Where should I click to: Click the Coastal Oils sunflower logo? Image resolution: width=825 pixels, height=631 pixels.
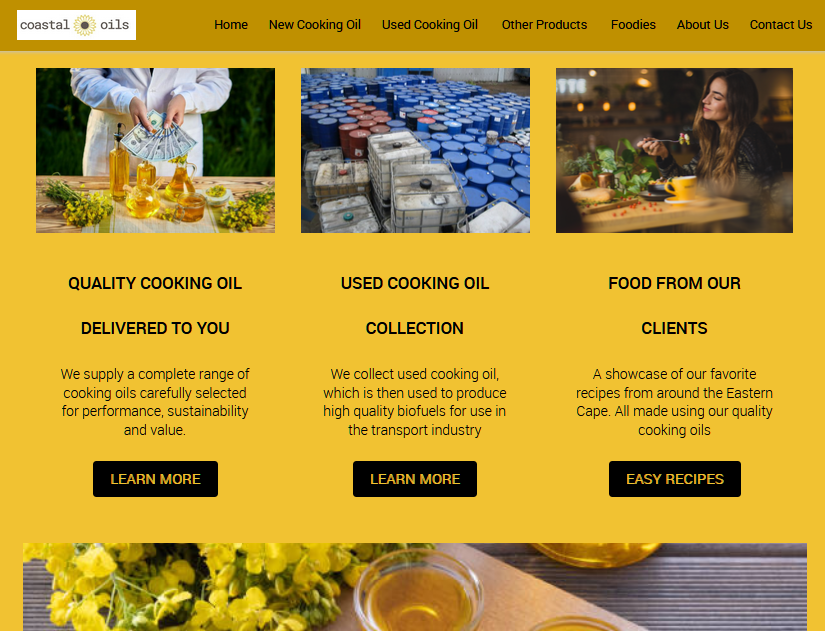click(x=76, y=25)
